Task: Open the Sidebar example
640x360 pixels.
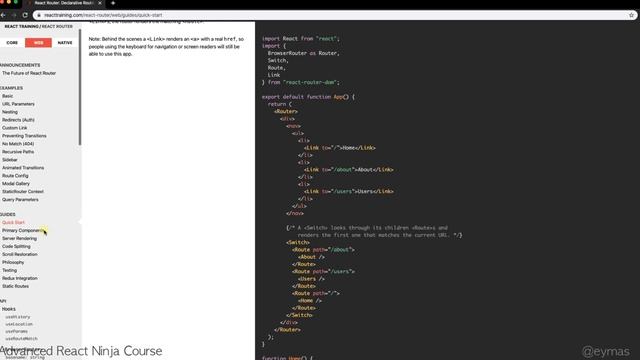Action: tap(10, 160)
